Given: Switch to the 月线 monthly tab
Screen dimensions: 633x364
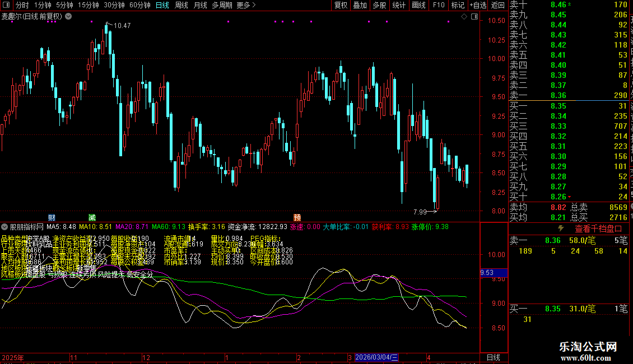Looking at the screenshot, I should point(200,5).
